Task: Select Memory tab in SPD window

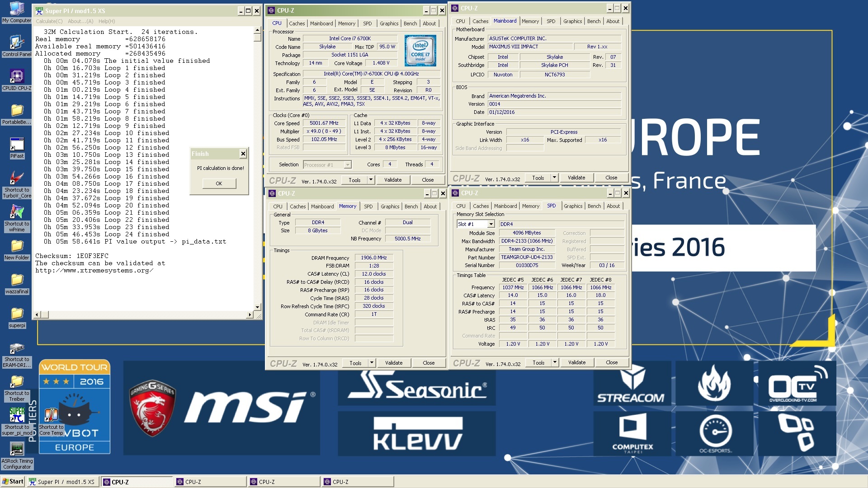Action: click(x=530, y=206)
